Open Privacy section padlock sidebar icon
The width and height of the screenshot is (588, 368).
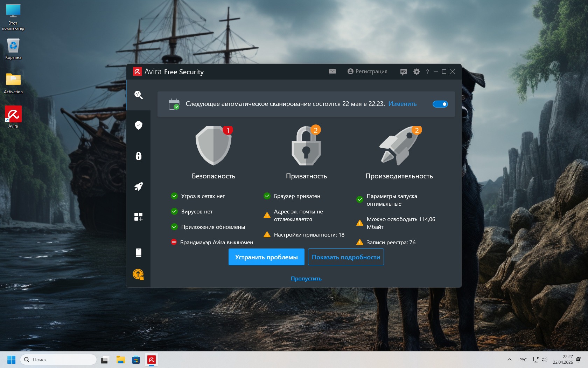(139, 156)
